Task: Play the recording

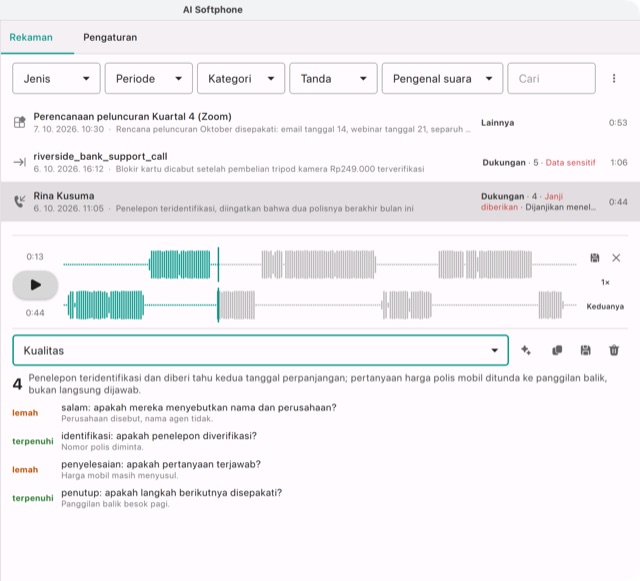Action: [35, 285]
